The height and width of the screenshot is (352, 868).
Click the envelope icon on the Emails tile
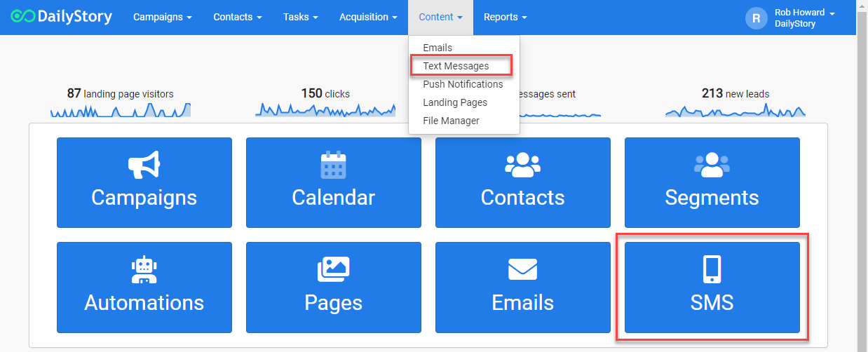pyautogui.click(x=523, y=270)
